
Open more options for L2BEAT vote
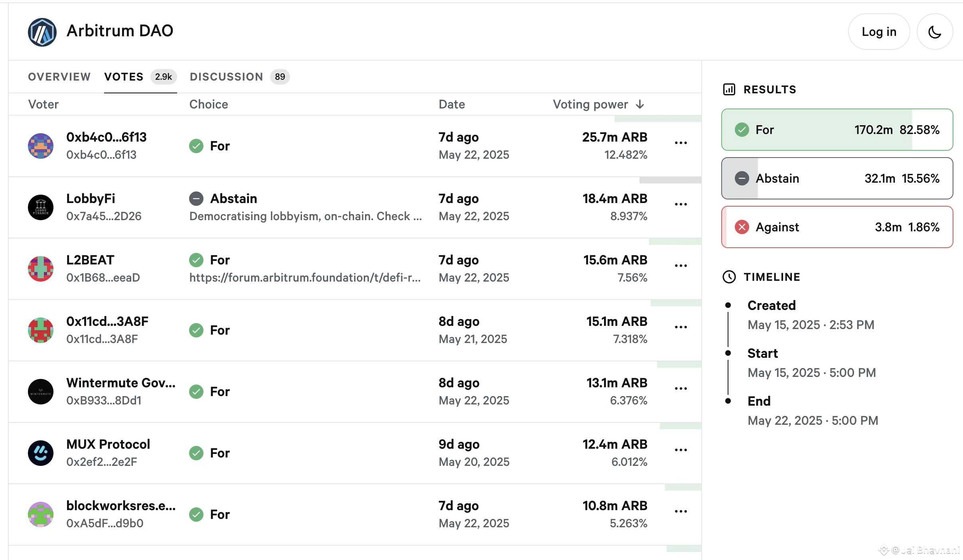click(x=681, y=266)
